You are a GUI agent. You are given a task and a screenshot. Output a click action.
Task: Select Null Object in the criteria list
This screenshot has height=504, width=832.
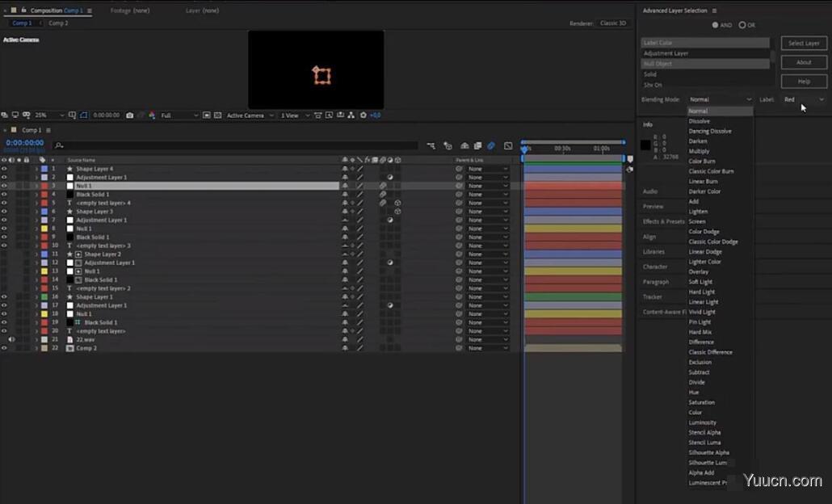click(705, 64)
